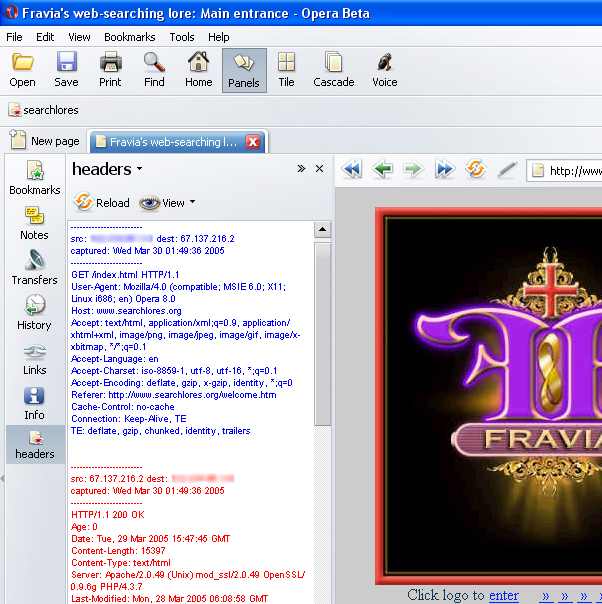
Task: Toggle Tile window arrangement
Action: click(x=286, y=70)
